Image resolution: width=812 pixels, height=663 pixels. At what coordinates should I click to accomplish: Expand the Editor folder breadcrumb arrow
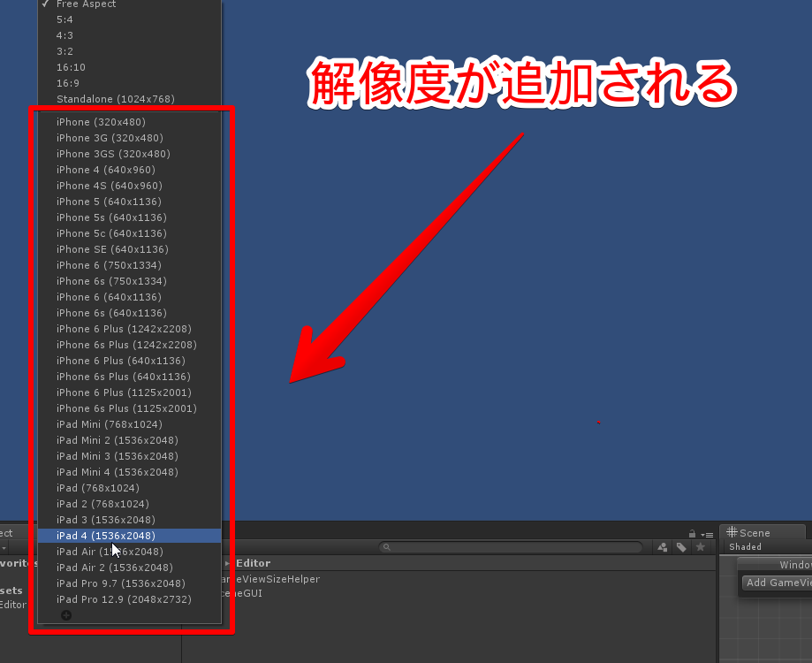pos(227,563)
